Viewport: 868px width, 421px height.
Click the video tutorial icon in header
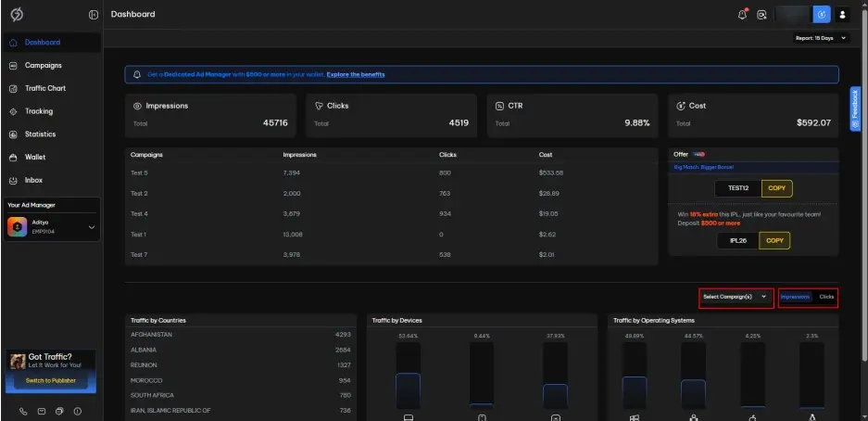tap(761, 15)
